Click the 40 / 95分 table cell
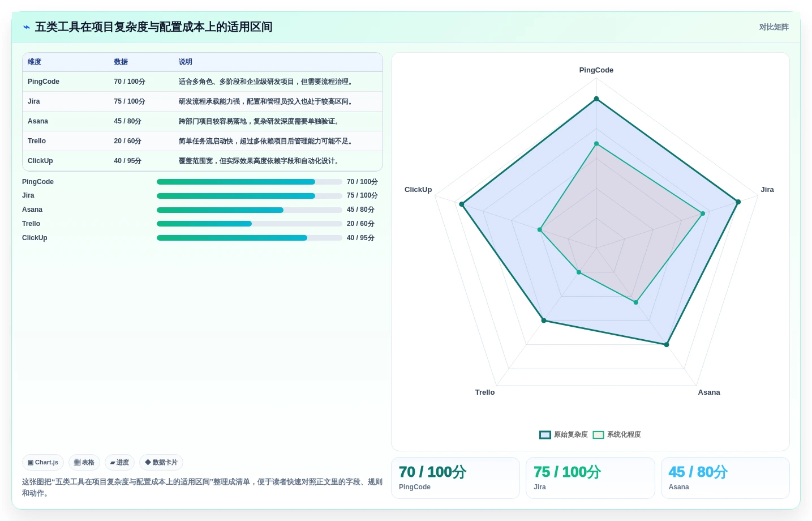Viewport: 812px width, 521px height. coord(127,161)
